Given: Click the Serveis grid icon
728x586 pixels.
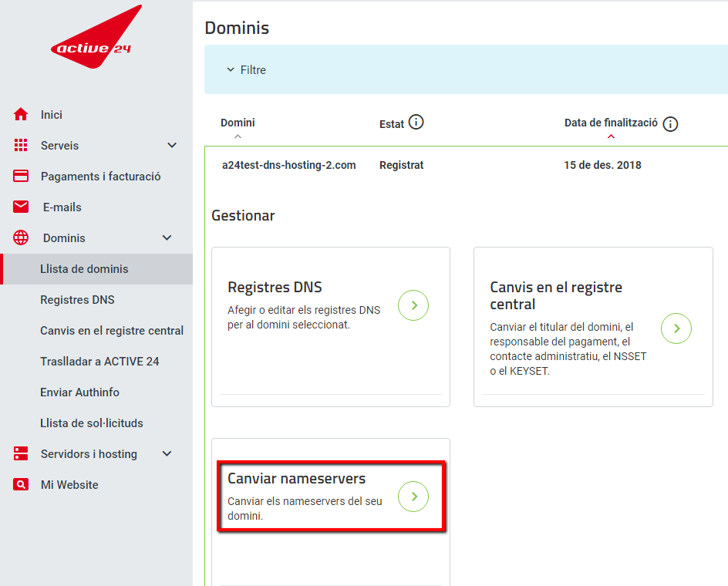Looking at the screenshot, I should tap(20, 145).
